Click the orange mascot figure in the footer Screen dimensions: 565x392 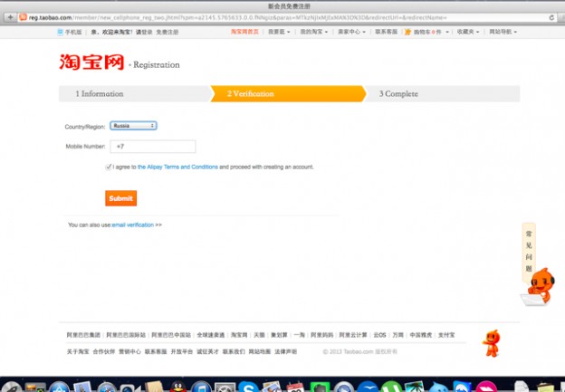click(x=492, y=343)
